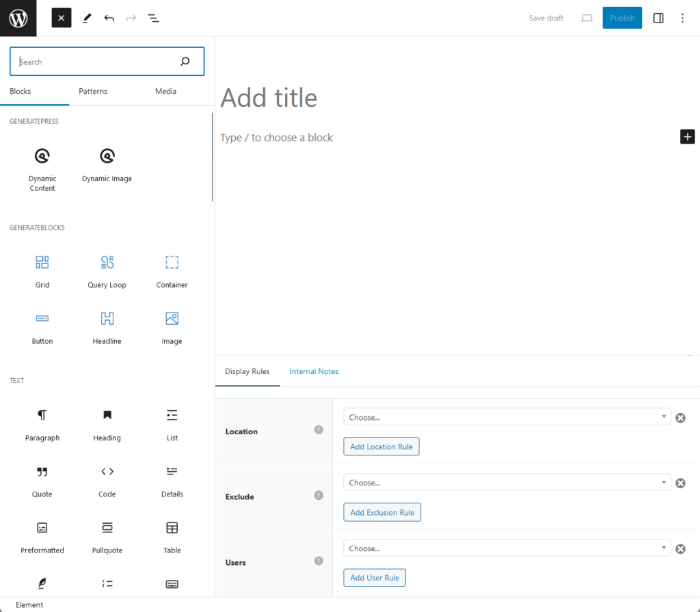Insert the Code block
Screen dimensions: 700x612
pos(107,481)
